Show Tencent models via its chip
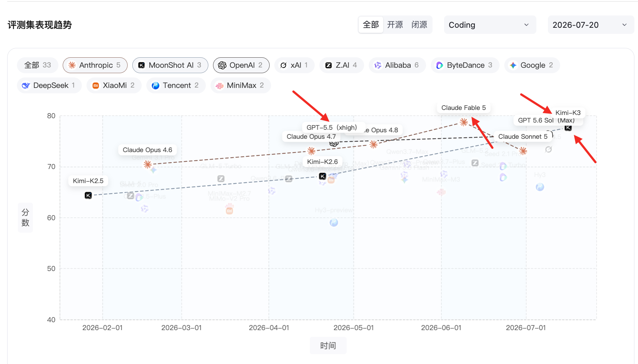This screenshot has height=364, width=638. click(x=176, y=85)
